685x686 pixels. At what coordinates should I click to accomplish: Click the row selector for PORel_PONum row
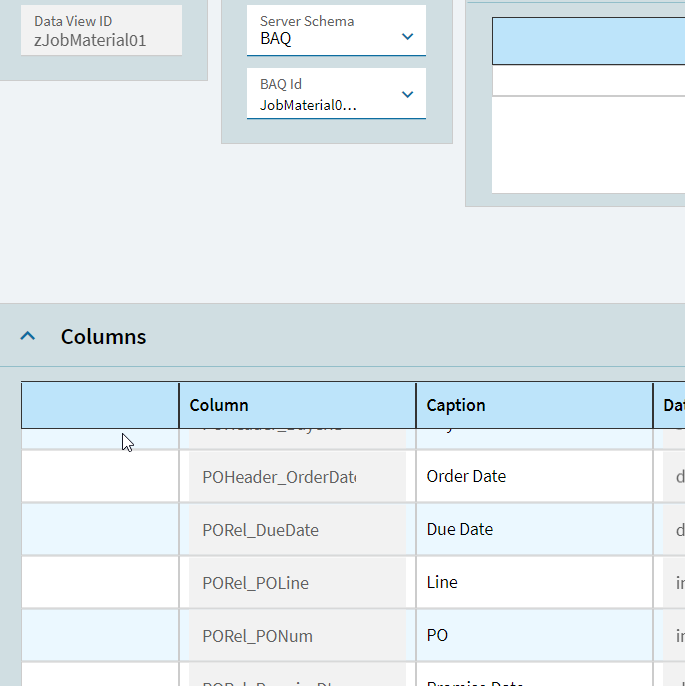click(x=100, y=636)
